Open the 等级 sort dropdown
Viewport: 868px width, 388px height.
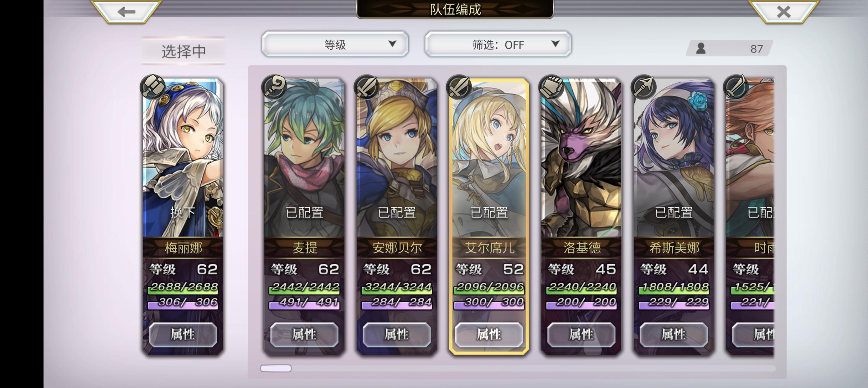click(x=335, y=44)
